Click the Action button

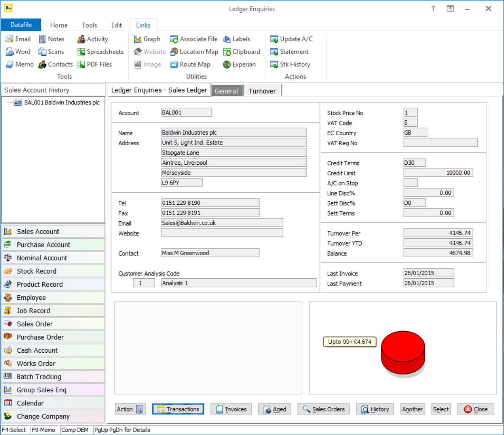coord(130,409)
